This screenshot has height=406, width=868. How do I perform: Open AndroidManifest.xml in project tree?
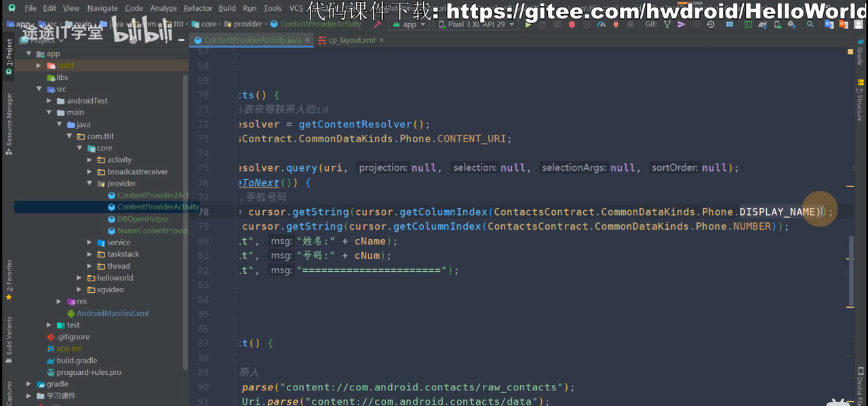coord(108,313)
